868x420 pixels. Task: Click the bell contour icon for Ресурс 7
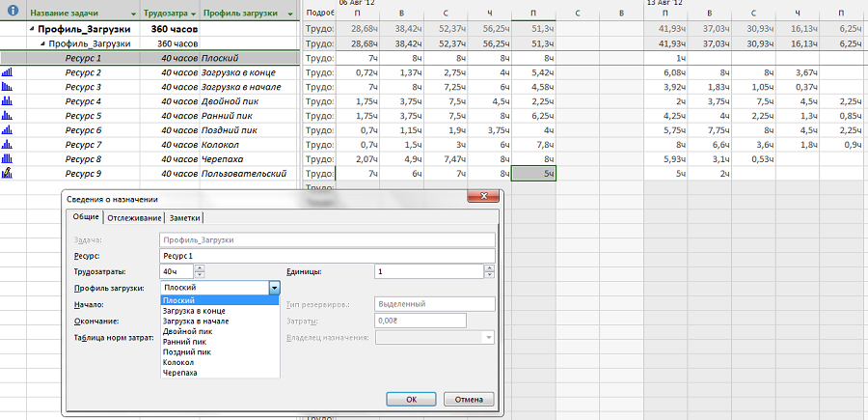click(x=7, y=144)
